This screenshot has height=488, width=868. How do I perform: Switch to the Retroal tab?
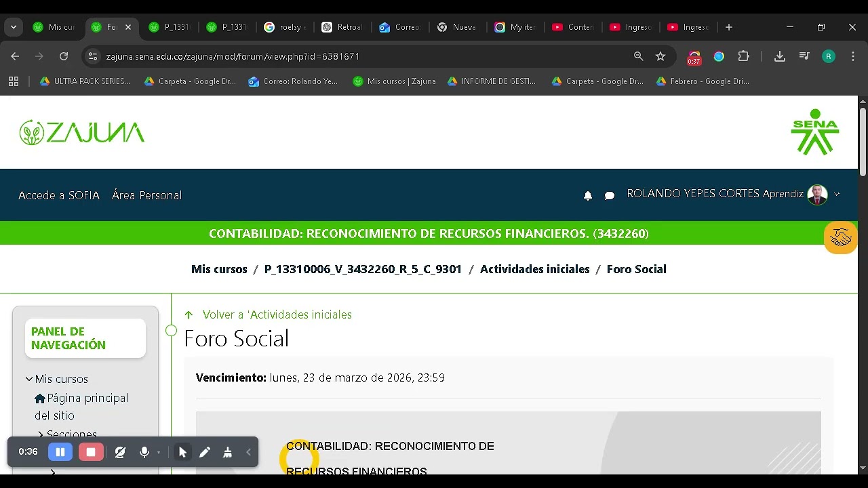[x=342, y=27]
